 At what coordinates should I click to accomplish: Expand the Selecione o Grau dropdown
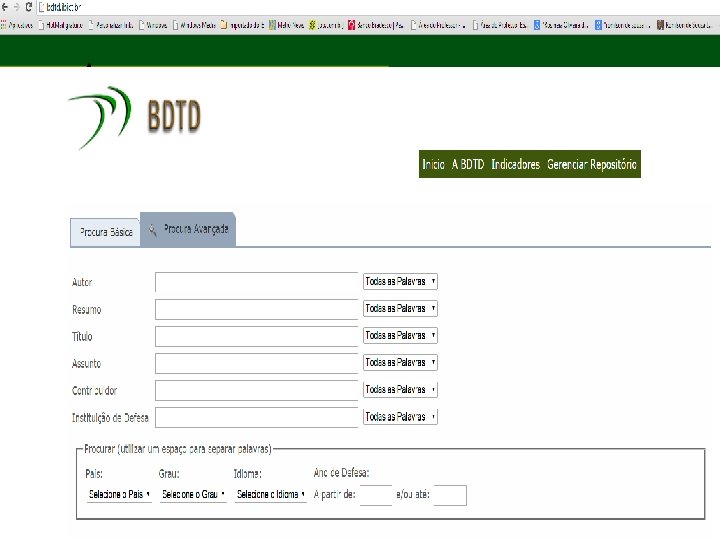coord(193,495)
